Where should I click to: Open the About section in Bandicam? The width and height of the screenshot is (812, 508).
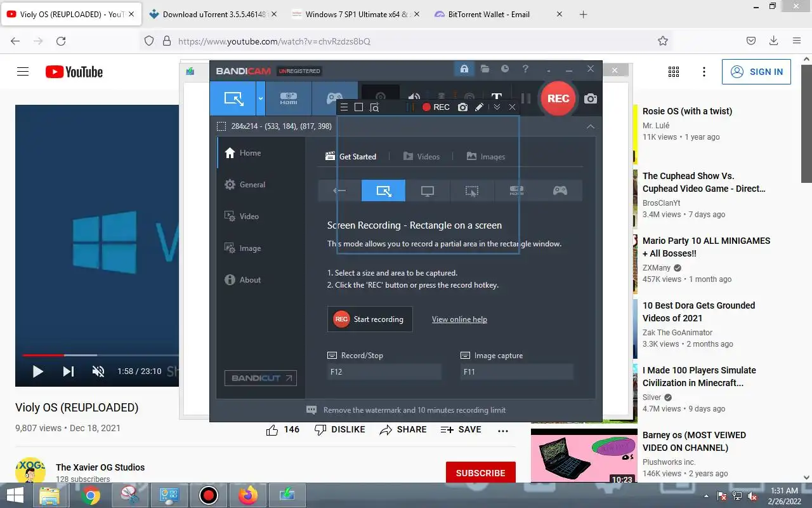click(261, 280)
